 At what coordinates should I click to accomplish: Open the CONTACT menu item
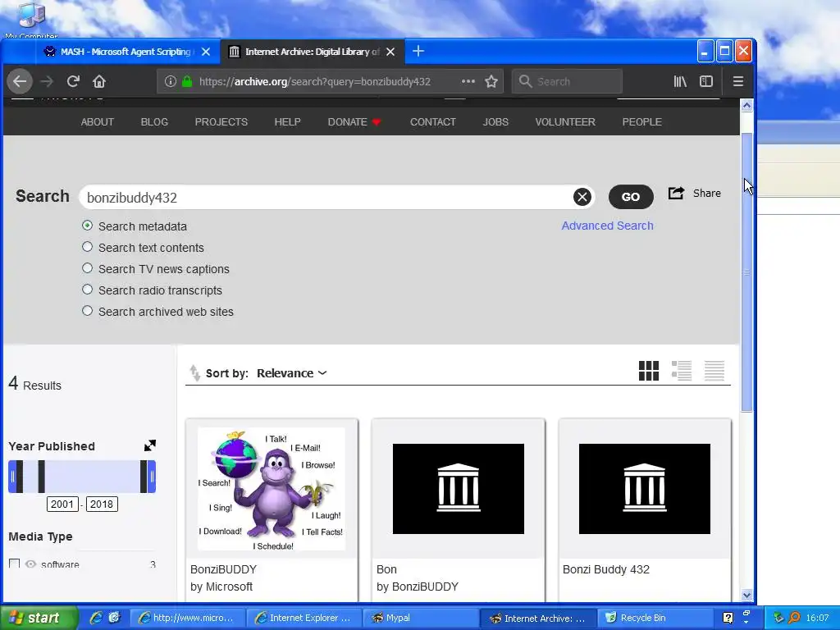pyautogui.click(x=433, y=122)
